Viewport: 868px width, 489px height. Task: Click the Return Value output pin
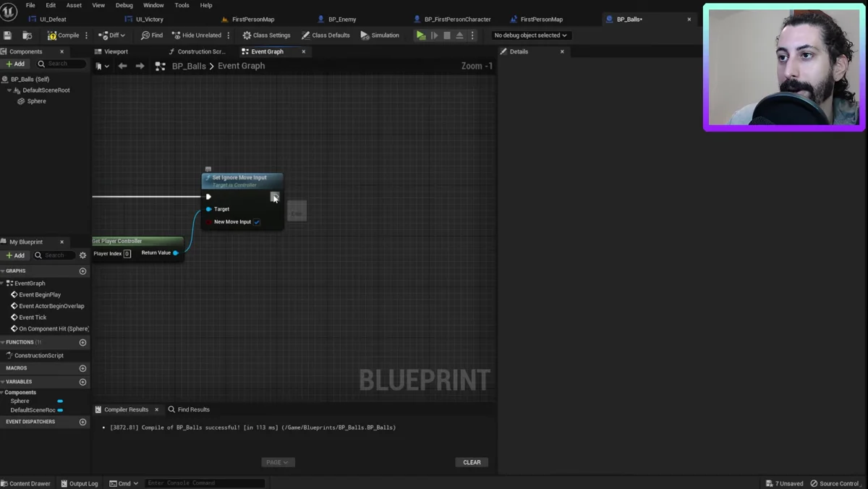point(176,253)
